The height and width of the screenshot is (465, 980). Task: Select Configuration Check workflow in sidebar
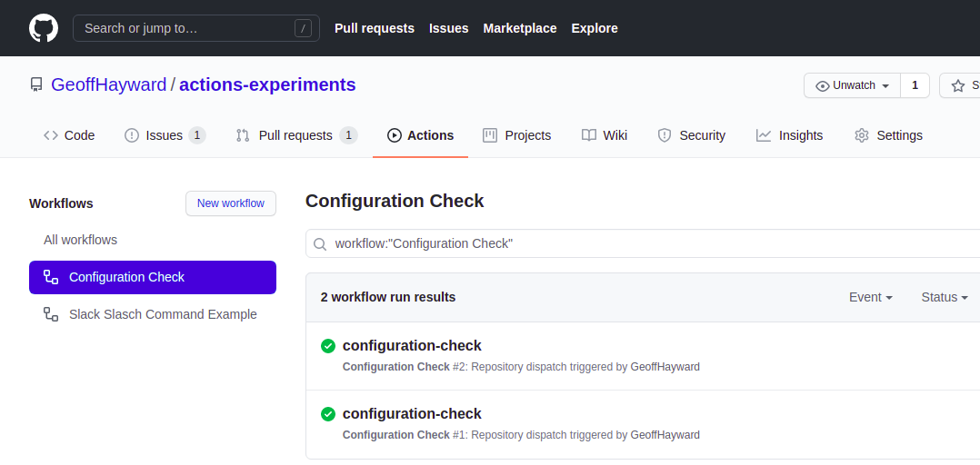click(x=153, y=277)
